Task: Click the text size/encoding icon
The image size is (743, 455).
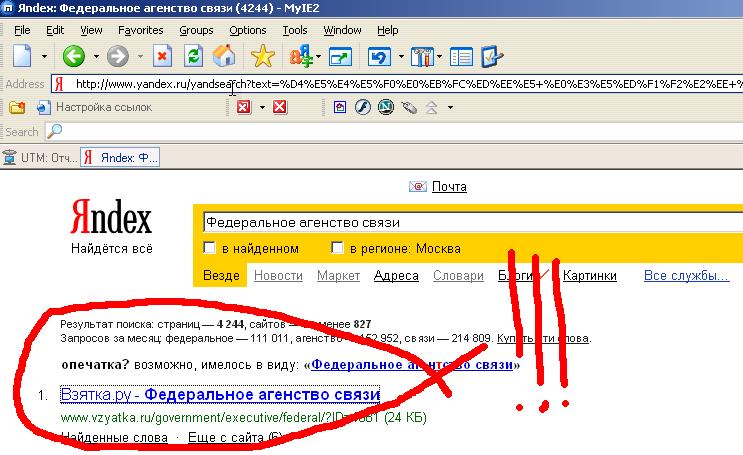Action: [x=300, y=56]
